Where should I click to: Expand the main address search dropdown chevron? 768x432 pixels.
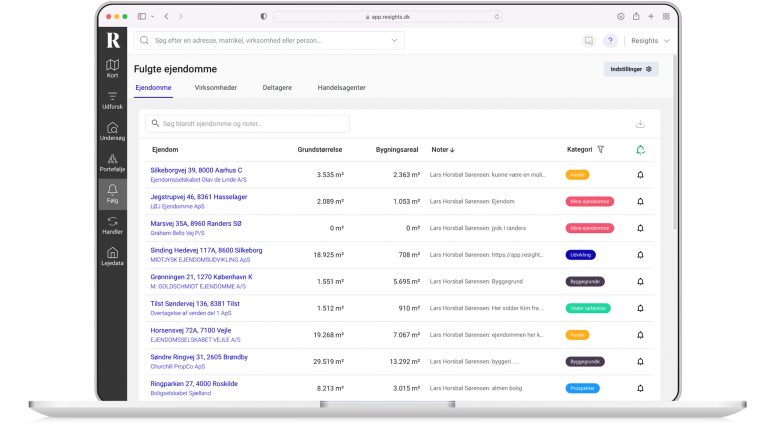point(394,41)
